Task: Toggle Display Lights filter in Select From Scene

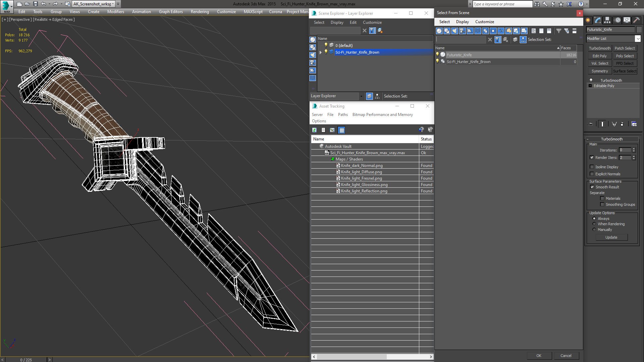Action: [x=454, y=31]
